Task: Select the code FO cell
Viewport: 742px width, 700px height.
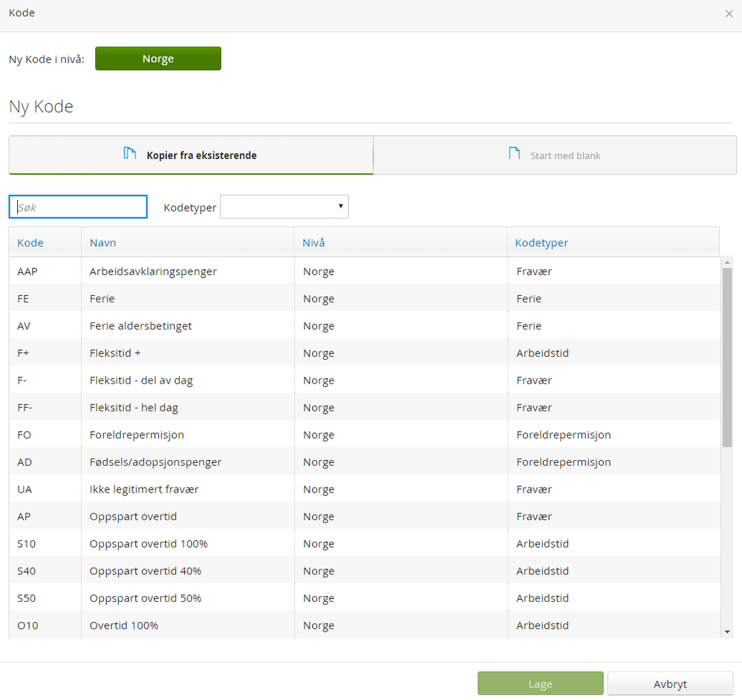Action: pos(45,435)
